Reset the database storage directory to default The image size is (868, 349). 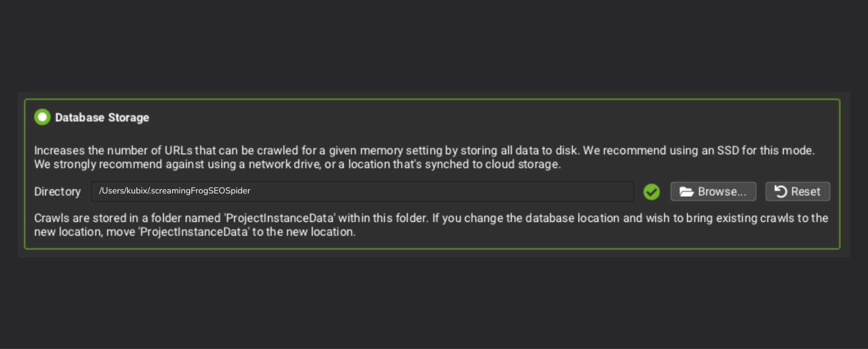(797, 191)
